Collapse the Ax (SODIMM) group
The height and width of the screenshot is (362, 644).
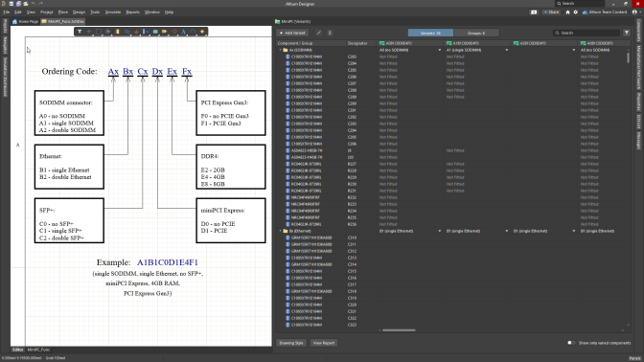point(281,50)
